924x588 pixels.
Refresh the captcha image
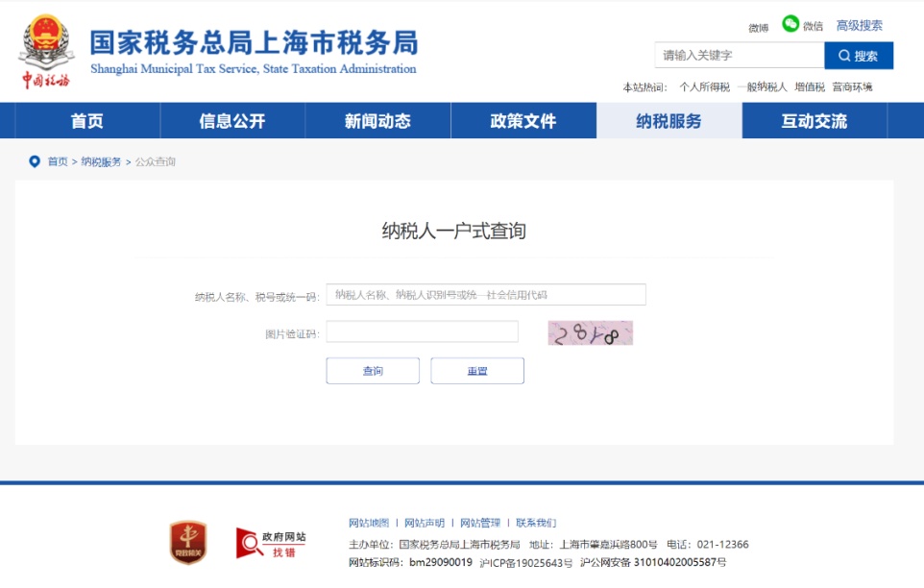[x=591, y=332]
